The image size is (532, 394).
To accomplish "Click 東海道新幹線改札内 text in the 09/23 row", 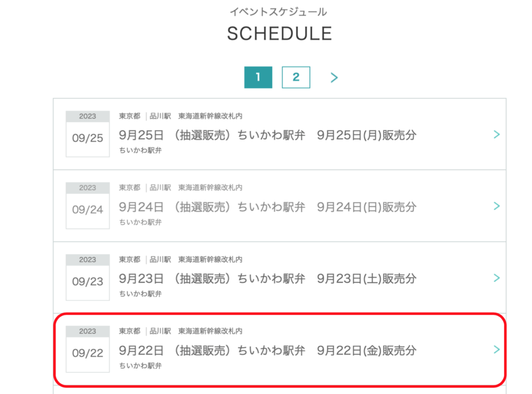I will tap(210, 260).
